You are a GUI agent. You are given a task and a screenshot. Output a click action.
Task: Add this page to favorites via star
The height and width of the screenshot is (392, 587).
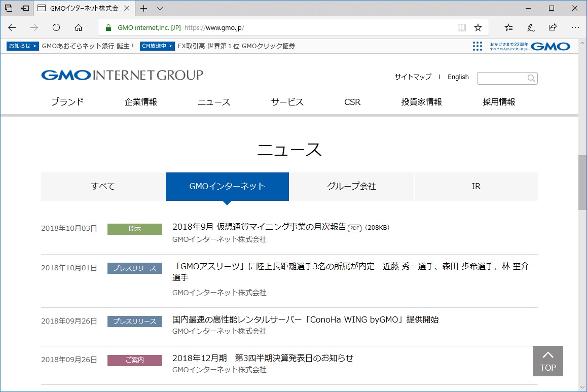pyautogui.click(x=478, y=28)
